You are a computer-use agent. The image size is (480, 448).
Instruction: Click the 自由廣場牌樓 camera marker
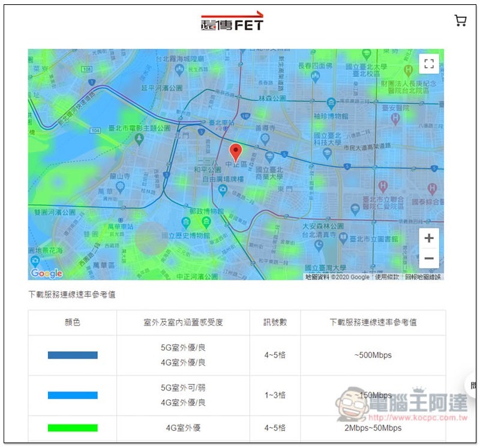223,190
